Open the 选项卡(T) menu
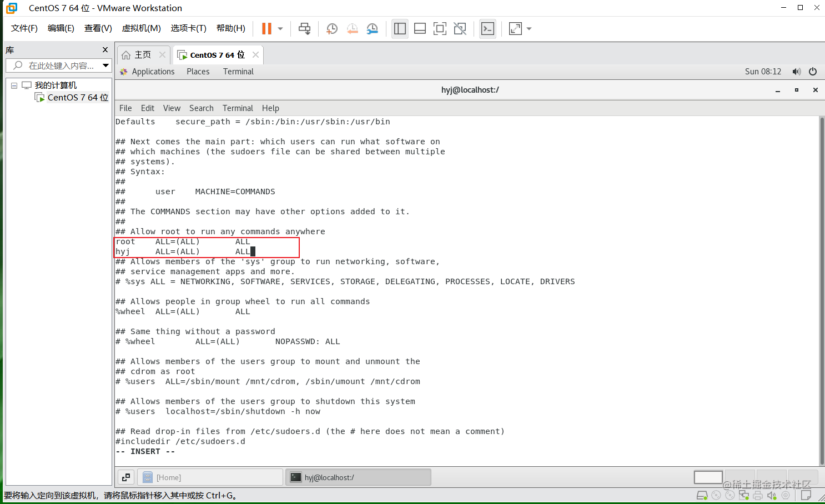The image size is (825, 504). 189,28
